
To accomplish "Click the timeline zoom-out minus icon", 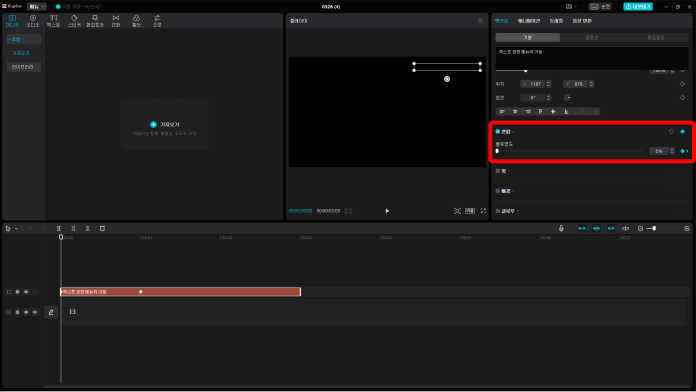I will pyautogui.click(x=640, y=228).
